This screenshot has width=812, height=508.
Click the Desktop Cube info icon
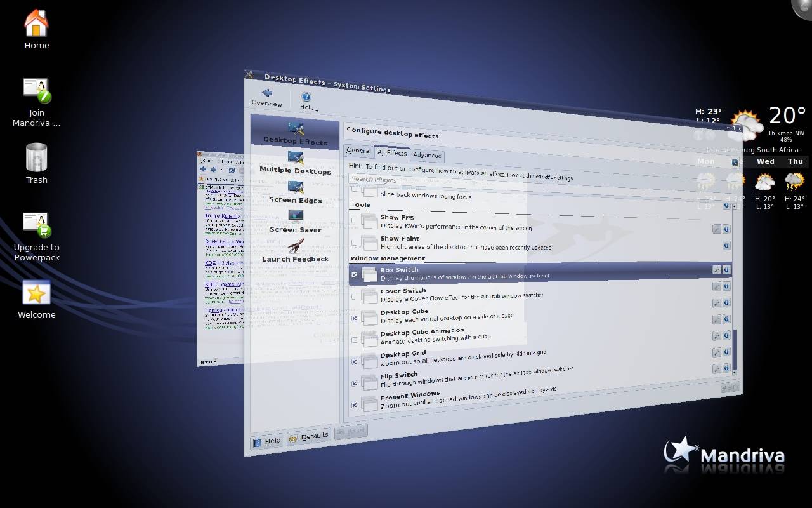(727, 303)
